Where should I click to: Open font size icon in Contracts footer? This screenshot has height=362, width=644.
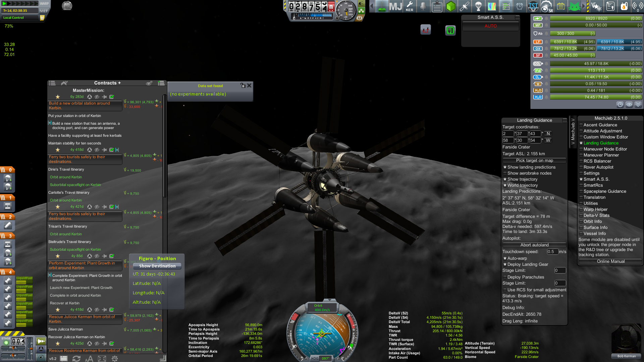[89, 359]
